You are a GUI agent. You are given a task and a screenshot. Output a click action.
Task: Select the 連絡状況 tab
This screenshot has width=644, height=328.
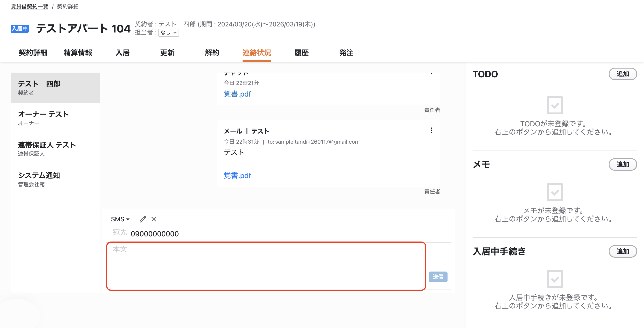(x=257, y=53)
